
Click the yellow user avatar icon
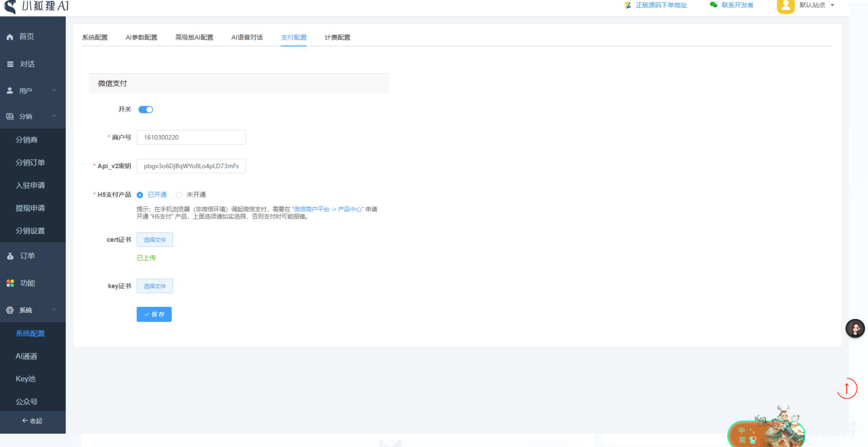click(786, 6)
